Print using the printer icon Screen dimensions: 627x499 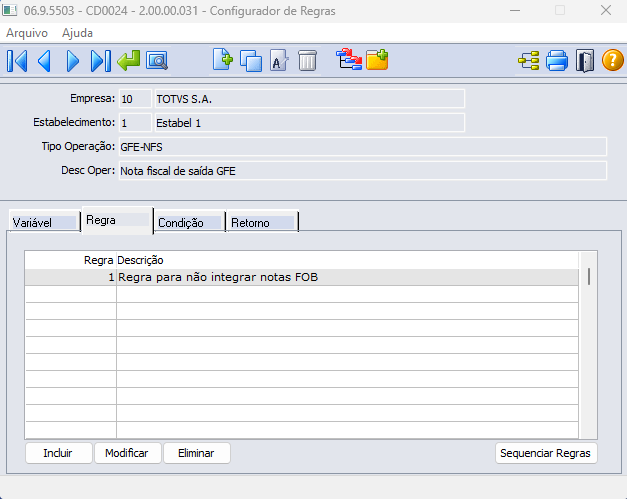(557, 61)
